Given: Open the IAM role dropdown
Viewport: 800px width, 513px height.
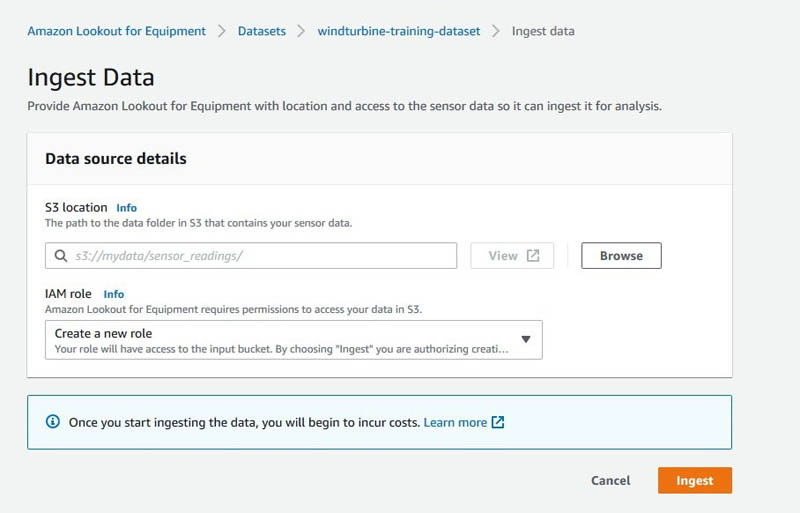Looking at the screenshot, I should (293, 340).
